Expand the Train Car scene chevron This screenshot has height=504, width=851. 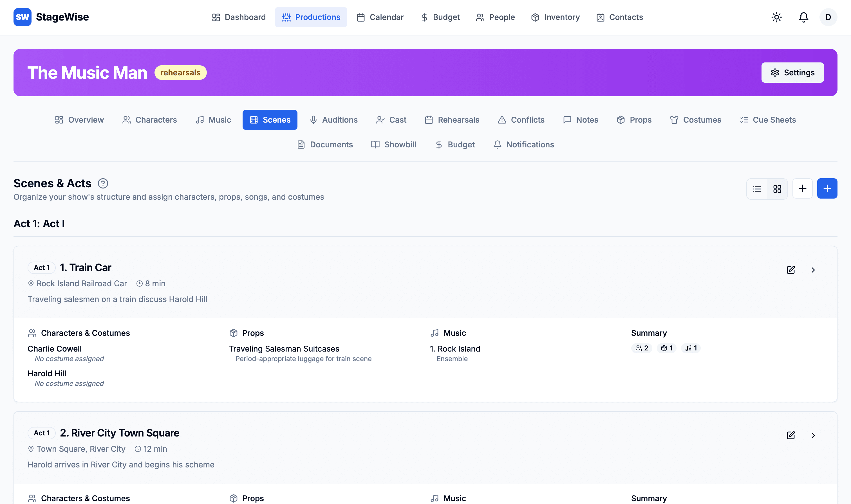click(813, 270)
